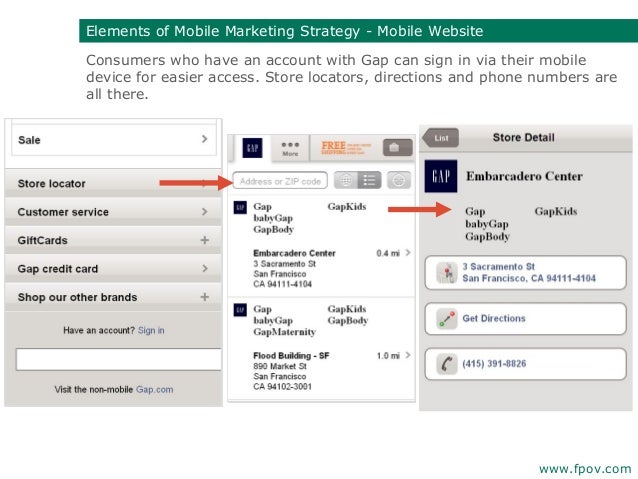Click the FREE shipping banner
The height and width of the screenshot is (479, 638).
346,148
